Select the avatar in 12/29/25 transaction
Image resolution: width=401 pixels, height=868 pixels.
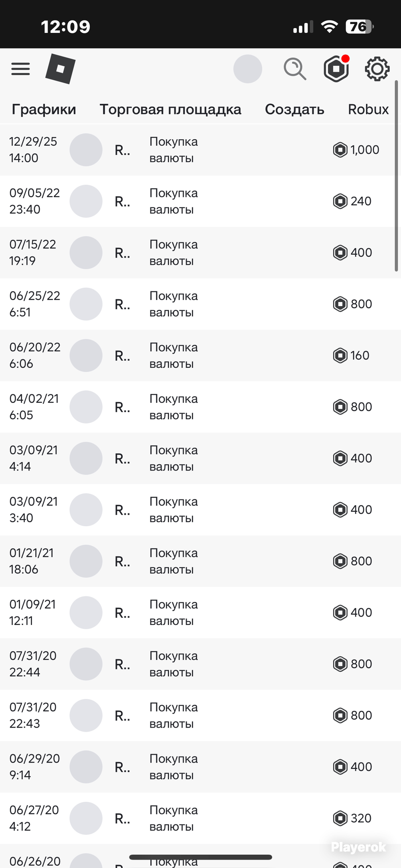click(x=86, y=150)
